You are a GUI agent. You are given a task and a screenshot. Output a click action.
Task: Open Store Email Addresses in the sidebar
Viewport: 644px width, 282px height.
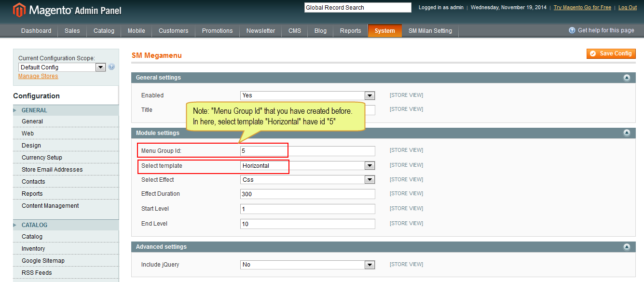[x=52, y=170]
